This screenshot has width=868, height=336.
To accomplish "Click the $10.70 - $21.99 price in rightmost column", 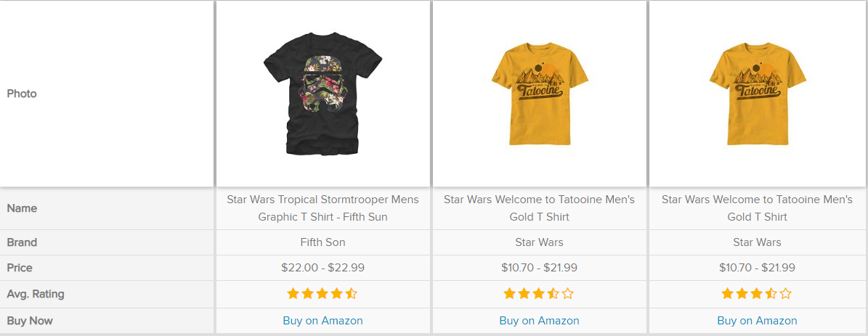I will point(757,268).
